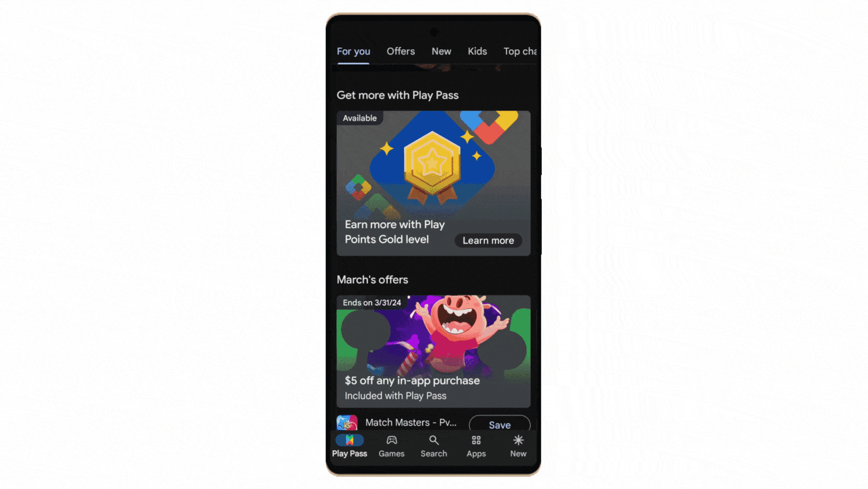
Task: Expand March's offers section
Action: click(x=371, y=279)
